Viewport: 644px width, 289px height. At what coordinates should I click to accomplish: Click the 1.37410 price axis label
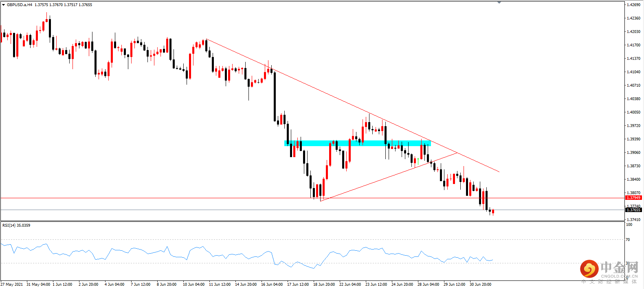tap(633, 220)
